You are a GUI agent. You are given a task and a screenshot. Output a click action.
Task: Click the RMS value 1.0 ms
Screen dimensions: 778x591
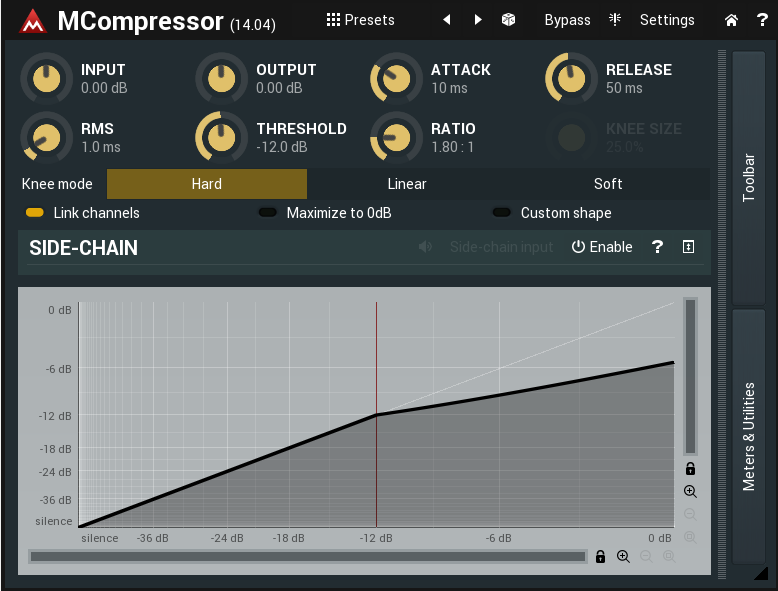101,147
